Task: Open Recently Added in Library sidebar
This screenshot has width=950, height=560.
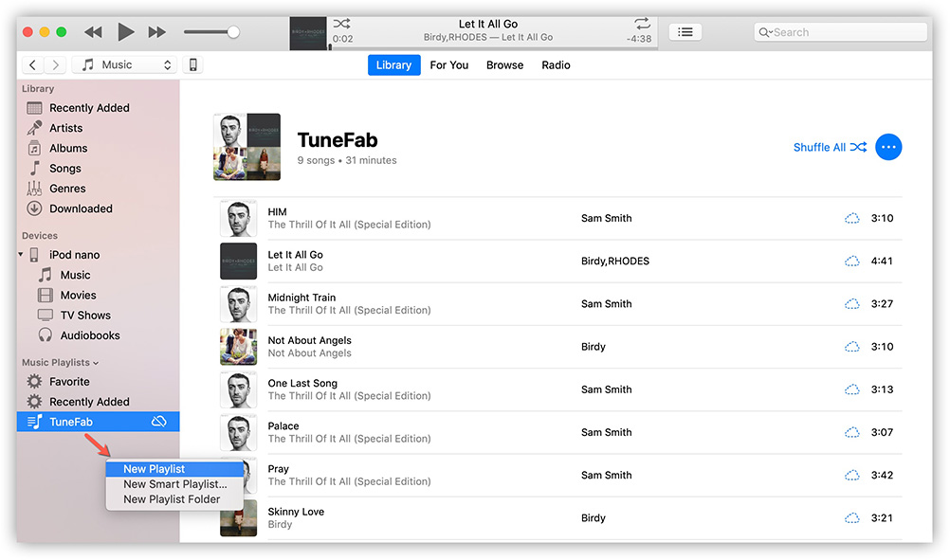Action: click(x=89, y=108)
